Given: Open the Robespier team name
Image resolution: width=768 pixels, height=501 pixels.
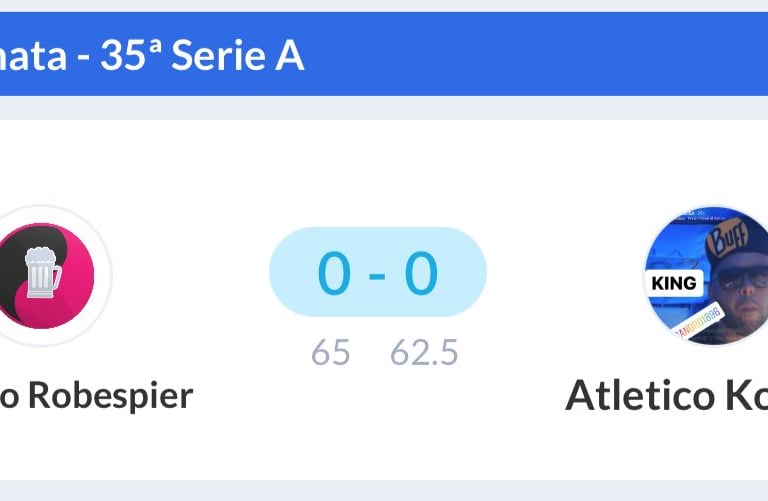Looking at the screenshot, I should [95, 396].
